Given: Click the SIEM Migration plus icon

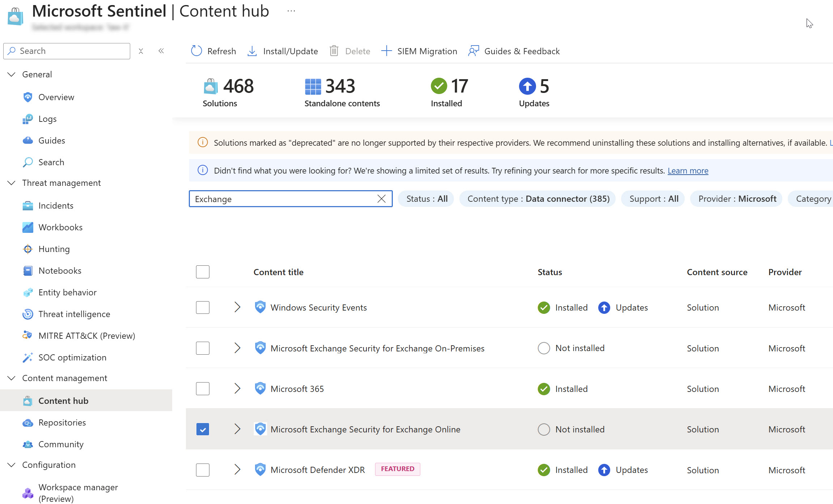Looking at the screenshot, I should [386, 51].
